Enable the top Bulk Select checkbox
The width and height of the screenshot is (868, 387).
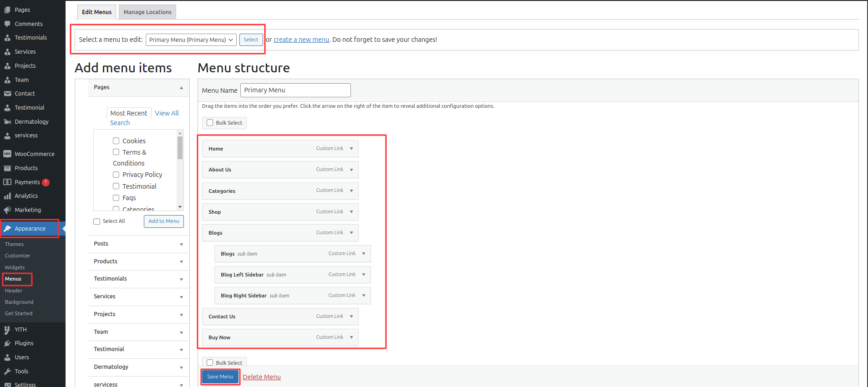tap(210, 123)
